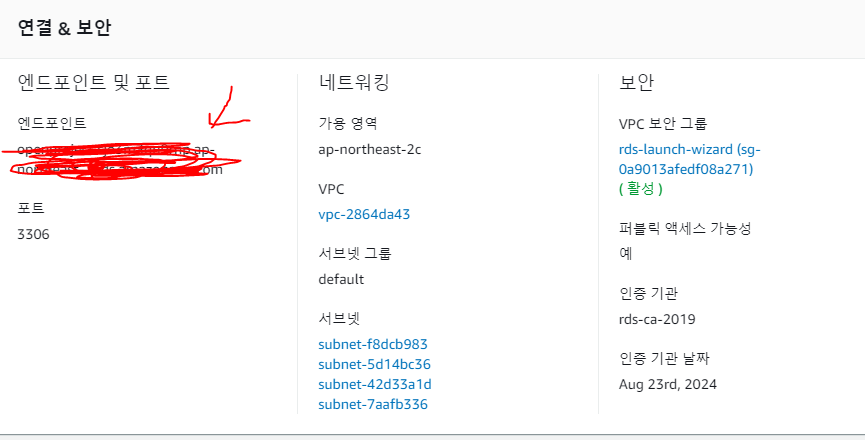This screenshot has height=440, width=865.
Task: Open subnet-5d14bc36 link
Action: coord(375,364)
